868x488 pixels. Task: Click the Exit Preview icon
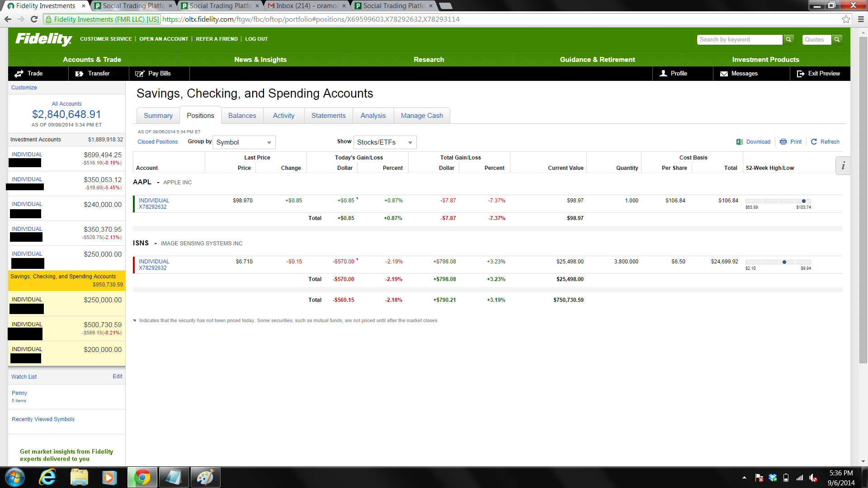[800, 74]
